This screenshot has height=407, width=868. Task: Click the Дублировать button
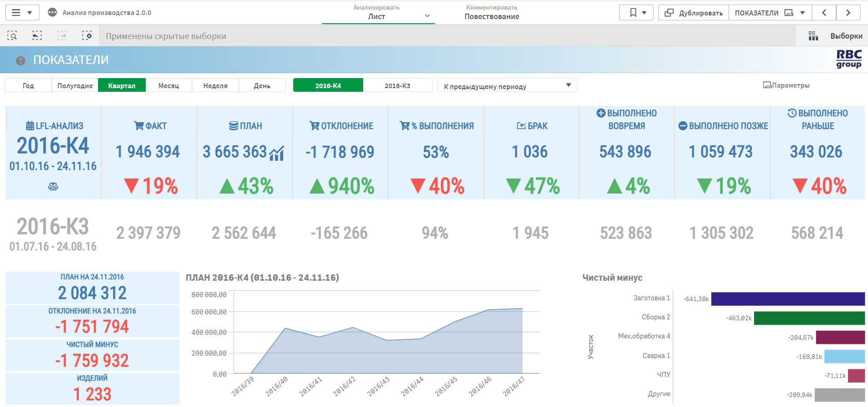(x=694, y=13)
